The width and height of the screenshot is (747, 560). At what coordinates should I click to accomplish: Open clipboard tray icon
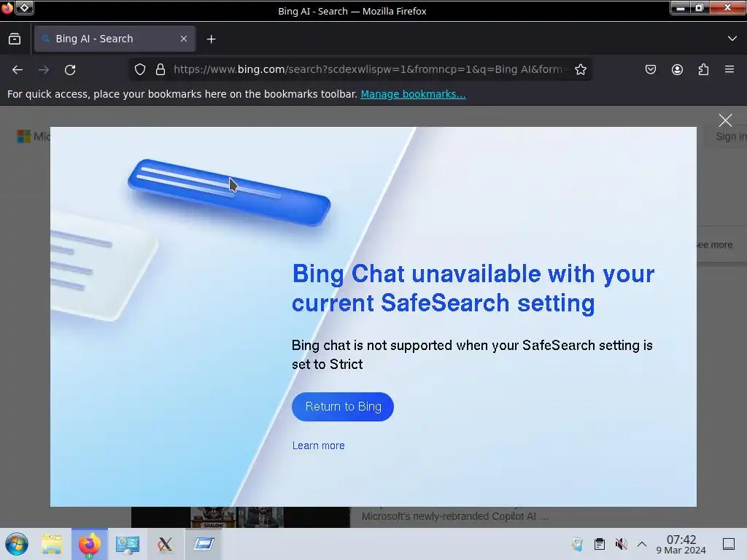[x=600, y=544]
